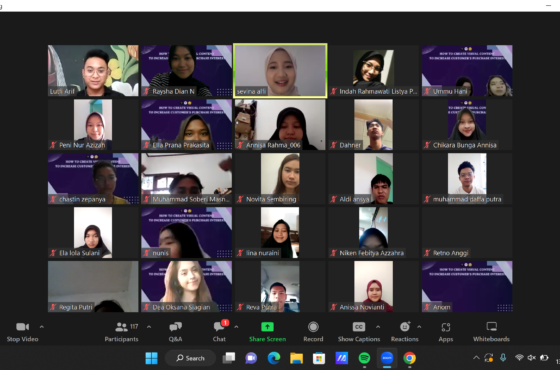Select Indah Rahmawati Listya's video tile

point(374,70)
